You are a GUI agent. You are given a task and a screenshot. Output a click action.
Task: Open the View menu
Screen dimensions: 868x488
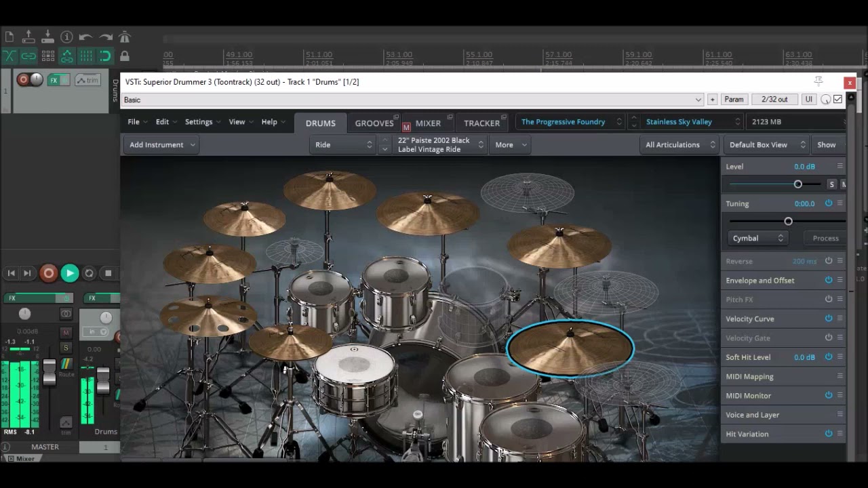[240, 122]
